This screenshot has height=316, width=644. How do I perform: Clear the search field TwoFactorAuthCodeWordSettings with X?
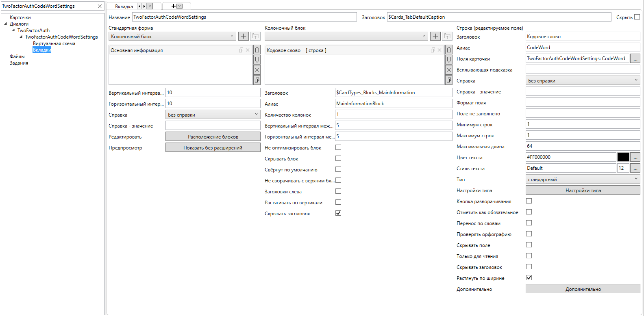tap(100, 6)
